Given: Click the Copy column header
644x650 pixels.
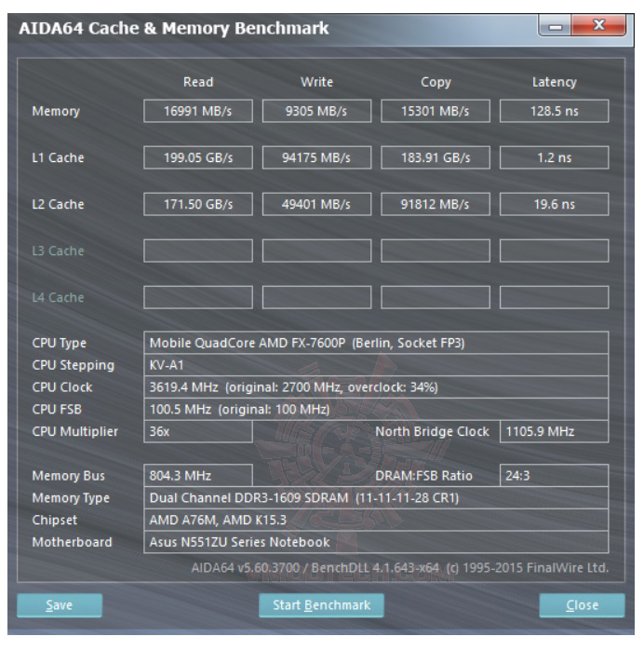Looking at the screenshot, I should click(x=436, y=82).
